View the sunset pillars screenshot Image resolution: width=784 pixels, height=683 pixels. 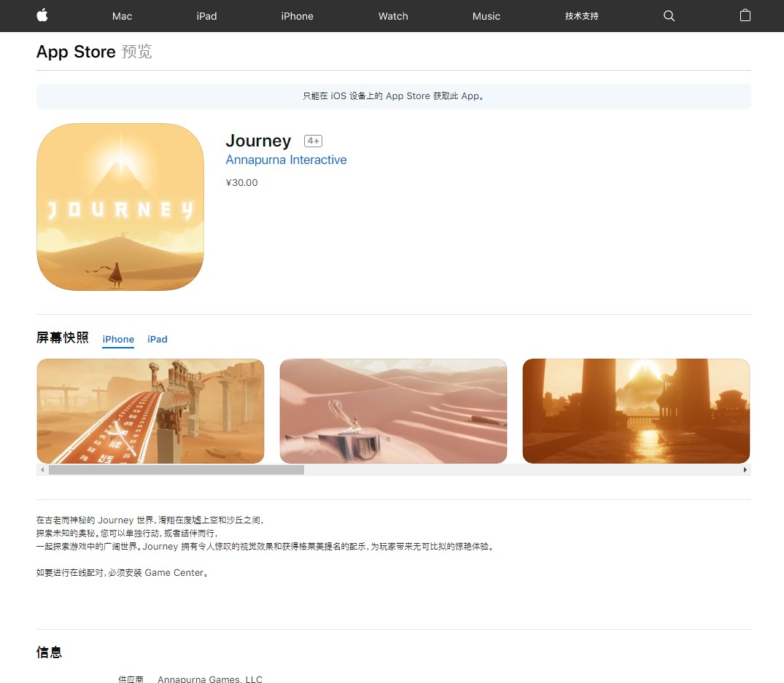click(636, 411)
